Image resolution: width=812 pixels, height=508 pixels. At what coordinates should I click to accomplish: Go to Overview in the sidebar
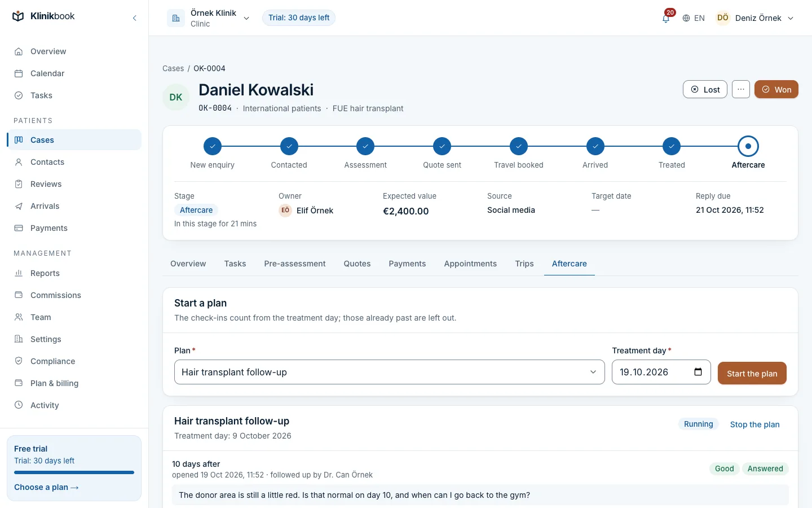74,51
